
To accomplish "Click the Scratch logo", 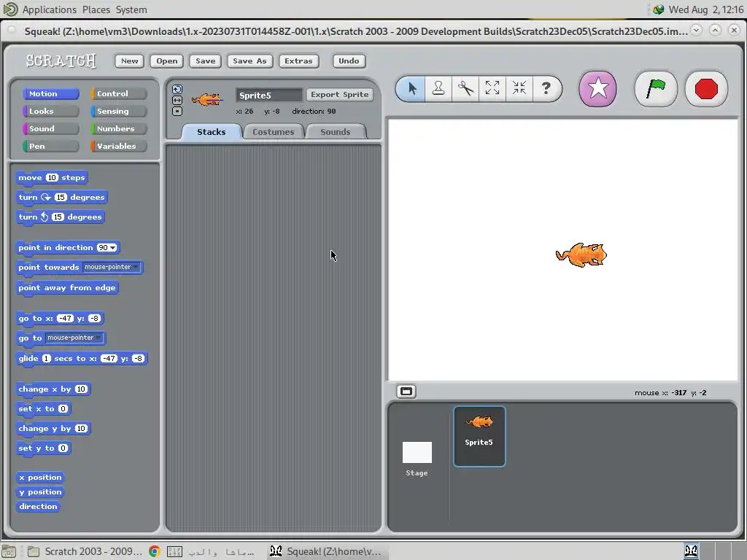I will [x=61, y=61].
